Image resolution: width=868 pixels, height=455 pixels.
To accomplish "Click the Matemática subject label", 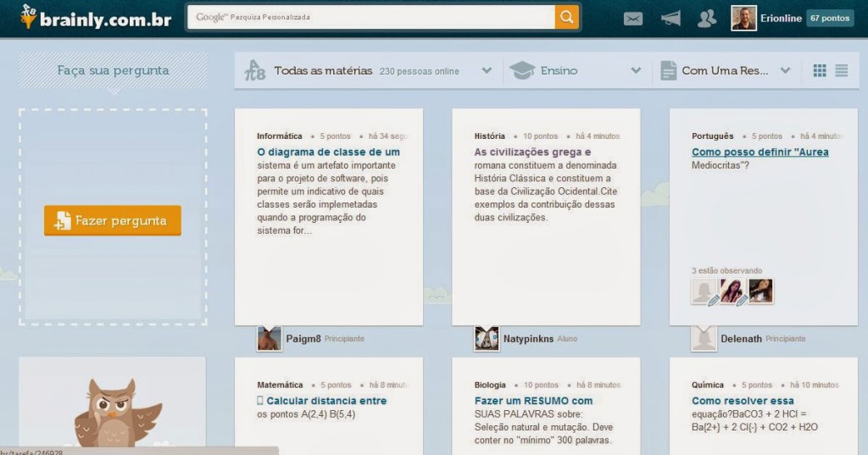I will click(280, 385).
